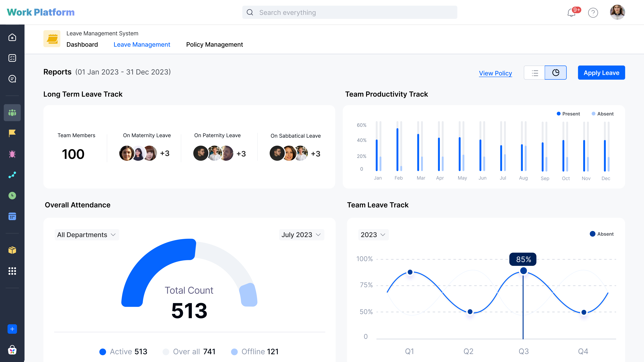The width and height of the screenshot is (644, 362).
Task: Select the Leave Management tab
Action: click(x=142, y=45)
